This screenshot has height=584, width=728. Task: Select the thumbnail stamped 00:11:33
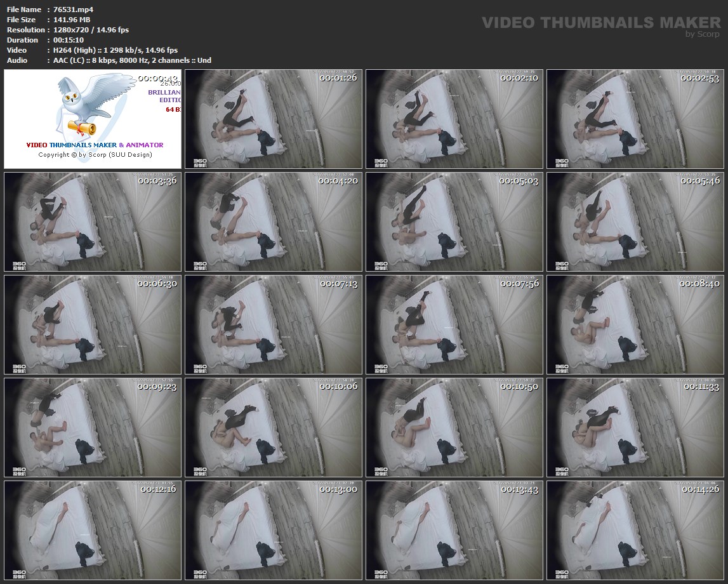pos(635,427)
